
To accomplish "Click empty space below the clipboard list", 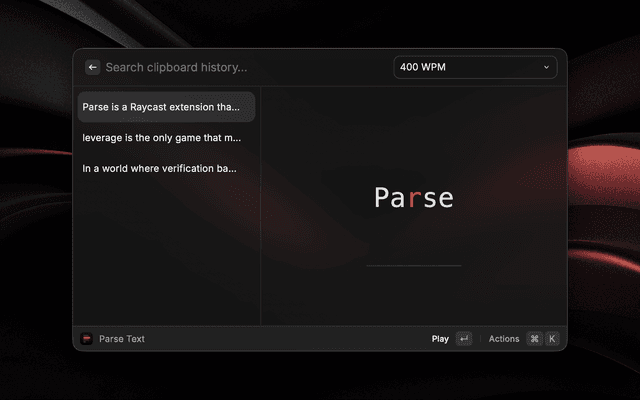I will click(x=166, y=260).
